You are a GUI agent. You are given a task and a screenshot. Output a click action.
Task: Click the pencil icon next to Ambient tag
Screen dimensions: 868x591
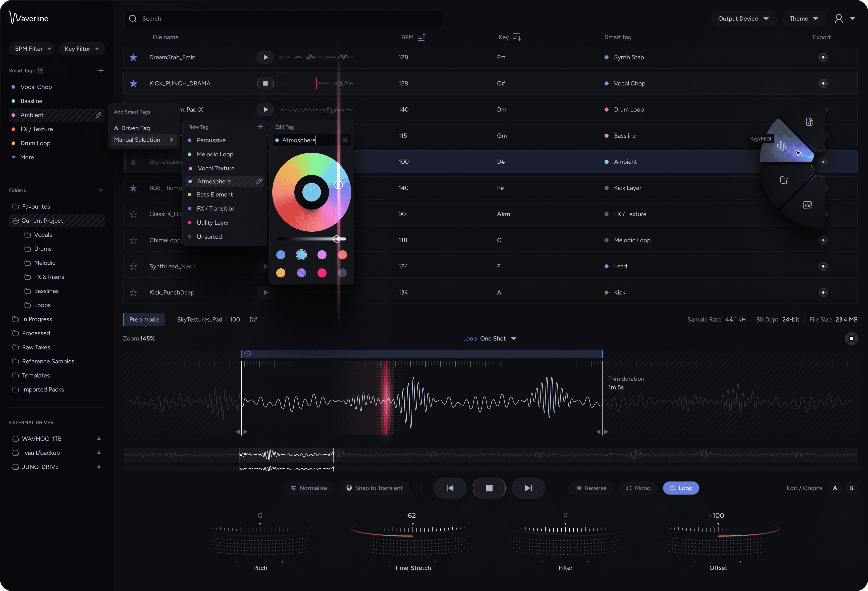(98, 115)
